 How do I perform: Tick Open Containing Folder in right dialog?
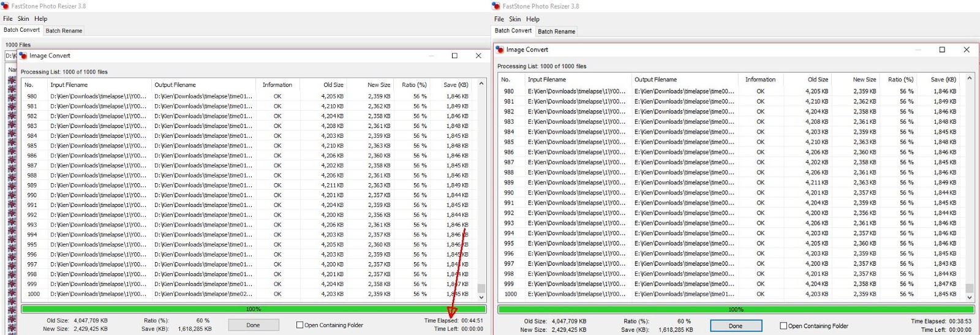pos(783,326)
